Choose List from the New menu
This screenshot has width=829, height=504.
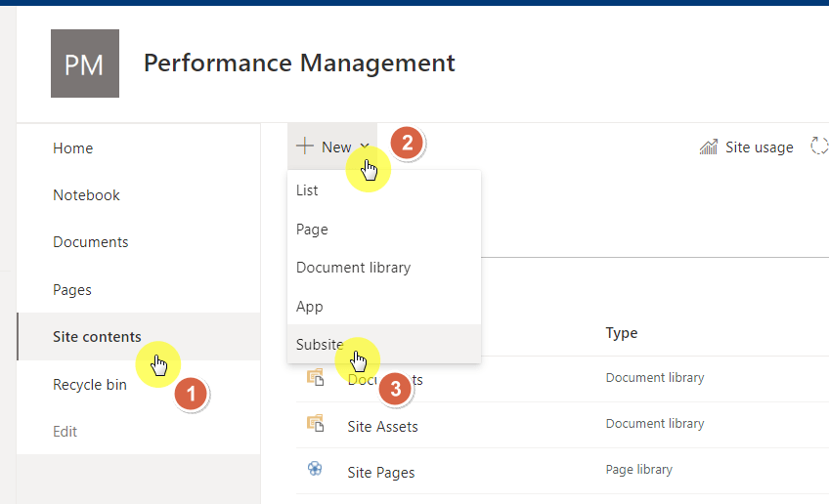tap(384, 190)
